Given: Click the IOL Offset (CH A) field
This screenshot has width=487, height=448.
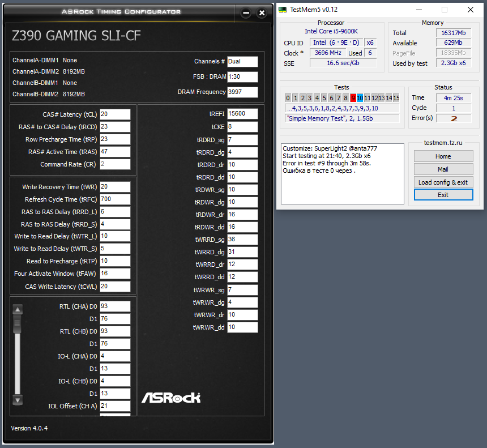Looking at the screenshot, I should 115,406.
